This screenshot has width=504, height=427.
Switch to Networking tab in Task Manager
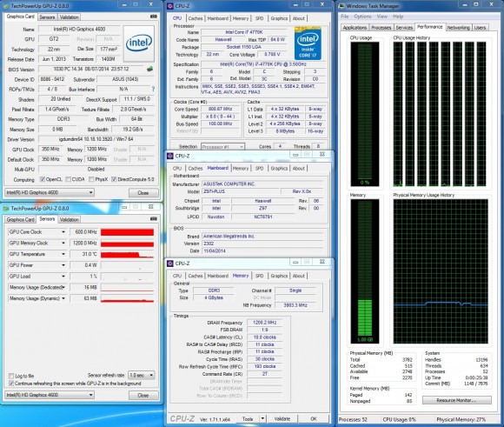458,28
